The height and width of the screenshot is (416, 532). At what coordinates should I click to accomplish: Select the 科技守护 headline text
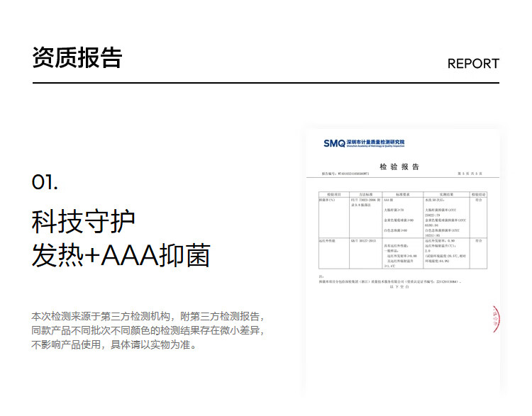click(x=83, y=222)
